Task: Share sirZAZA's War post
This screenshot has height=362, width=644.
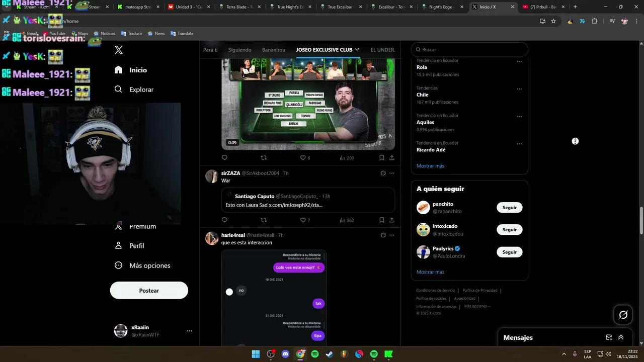Action: click(391, 220)
